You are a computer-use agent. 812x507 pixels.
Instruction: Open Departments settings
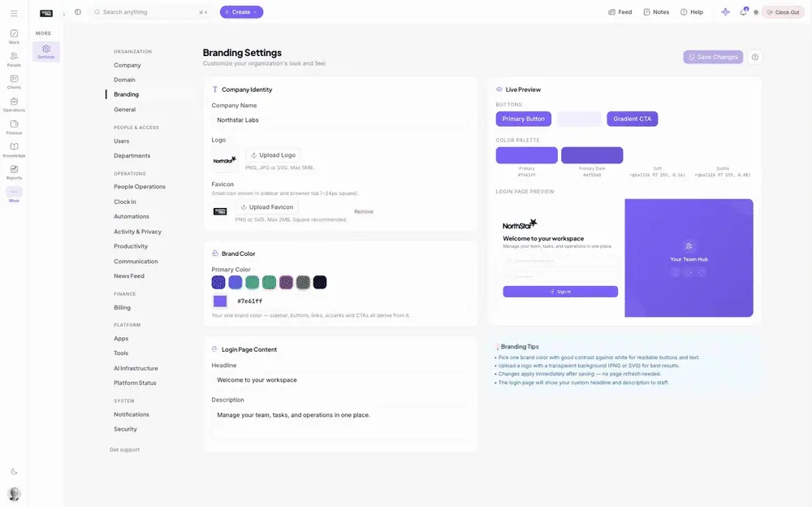tap(132, 155)
